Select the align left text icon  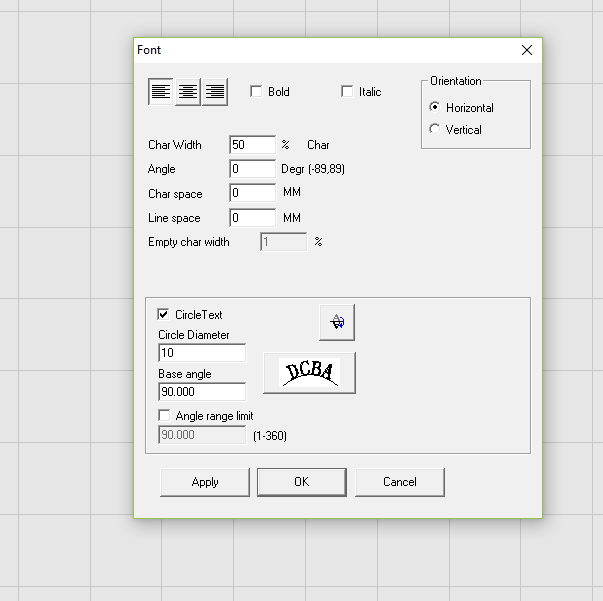[x=160, y=92]
